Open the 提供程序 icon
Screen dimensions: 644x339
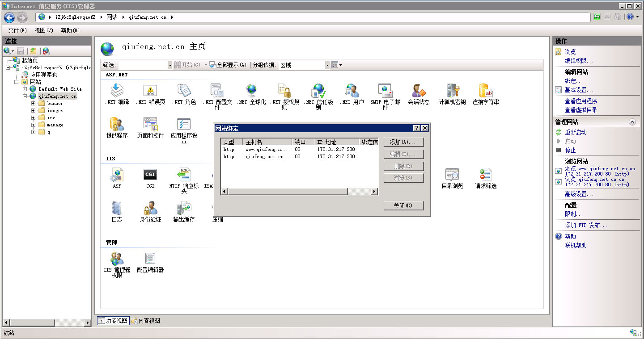point(117,128)
